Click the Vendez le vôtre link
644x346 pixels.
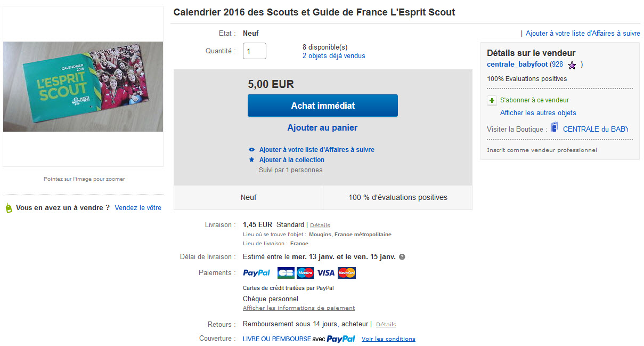click(138, 208)
